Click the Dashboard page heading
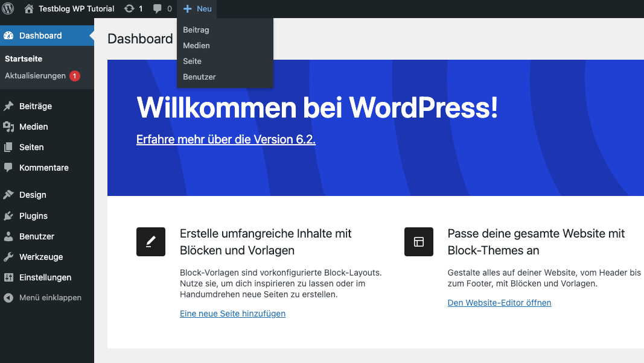The height and width of the screenshot is (363, 644). pos(140,39)
